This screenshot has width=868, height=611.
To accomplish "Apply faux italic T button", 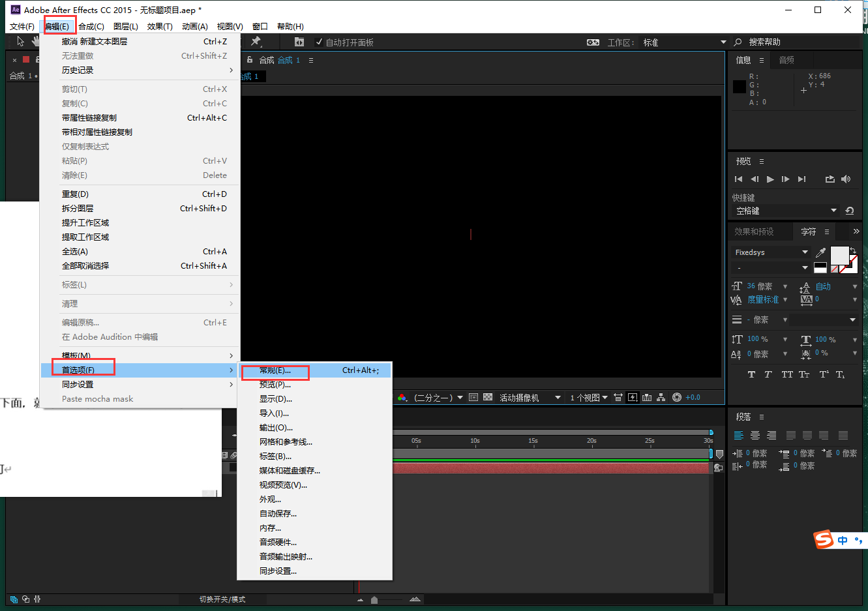I will tap(768, 374).
